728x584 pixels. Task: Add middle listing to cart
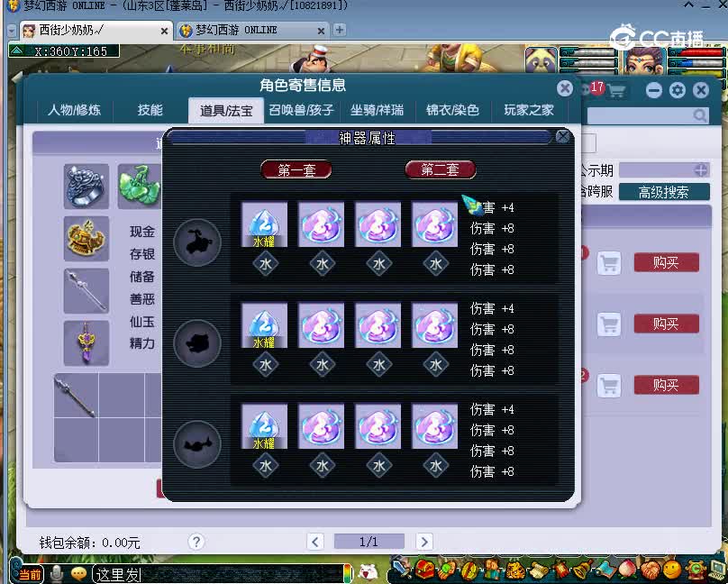tap(609, 324)
